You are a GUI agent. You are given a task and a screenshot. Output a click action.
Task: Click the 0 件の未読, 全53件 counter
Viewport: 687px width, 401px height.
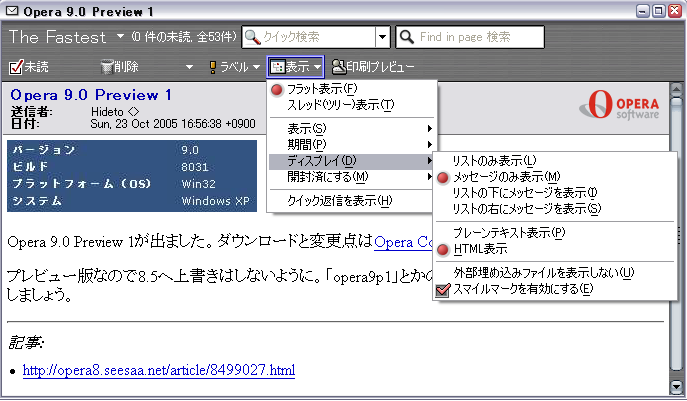tap(184, 36)
